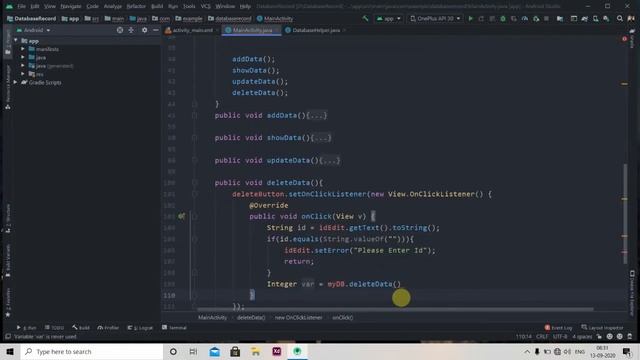
Task: Click the red error indicator in editor corner
Action: tap(624, 39)
